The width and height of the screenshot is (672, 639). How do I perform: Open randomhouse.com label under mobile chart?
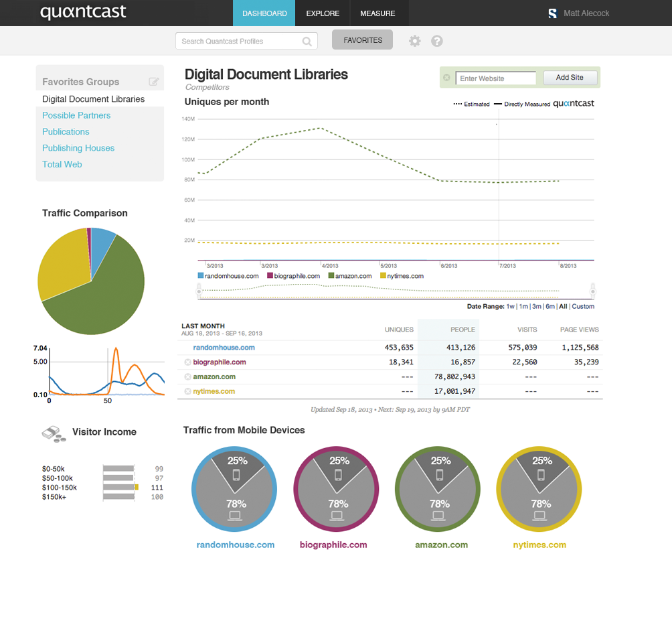coord(236,545)
